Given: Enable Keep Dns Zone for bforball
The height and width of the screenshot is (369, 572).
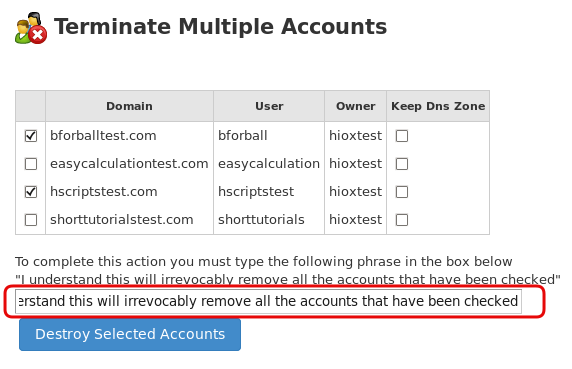Looking at the screenshot, I should point(402,136).
